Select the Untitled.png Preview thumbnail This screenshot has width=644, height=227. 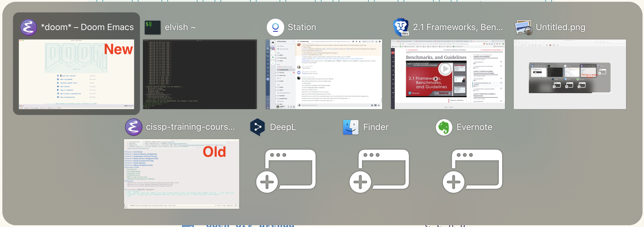click(570, 74)
